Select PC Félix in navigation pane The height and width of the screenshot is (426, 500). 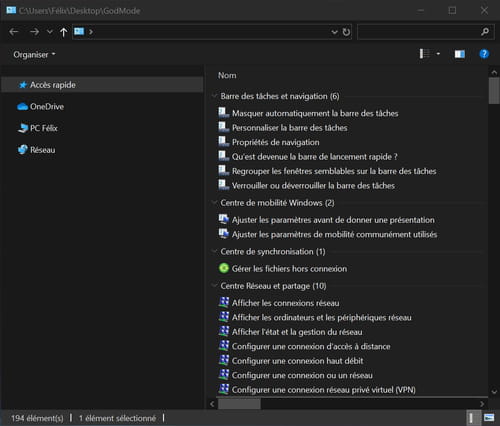tap(43, 128)
